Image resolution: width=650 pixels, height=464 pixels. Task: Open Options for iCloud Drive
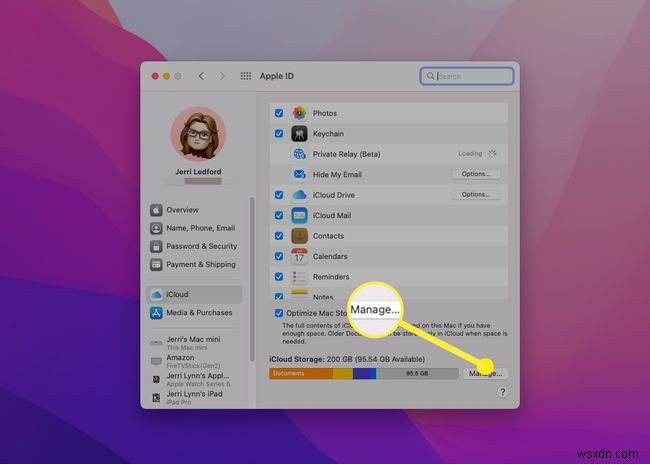pyautogui.click(x=476, y=194)
